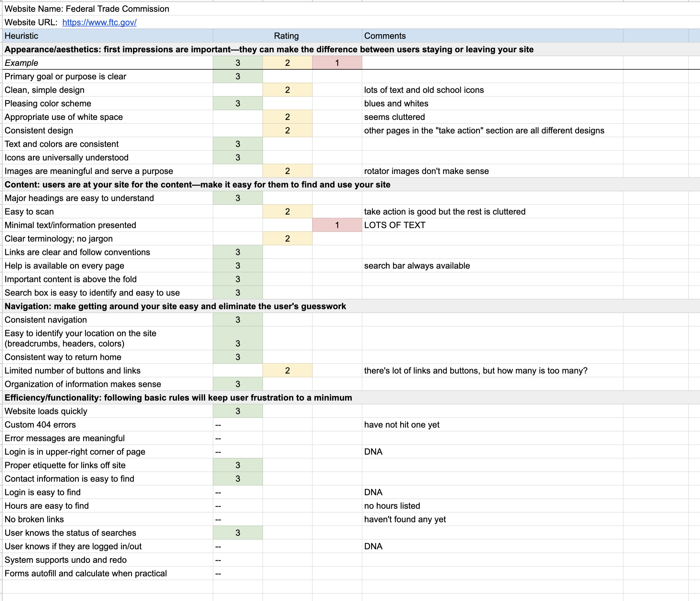Click the 'LOTS OF TEXT' comment cell
The image size is (700, 601).
[x=492, y=225]
